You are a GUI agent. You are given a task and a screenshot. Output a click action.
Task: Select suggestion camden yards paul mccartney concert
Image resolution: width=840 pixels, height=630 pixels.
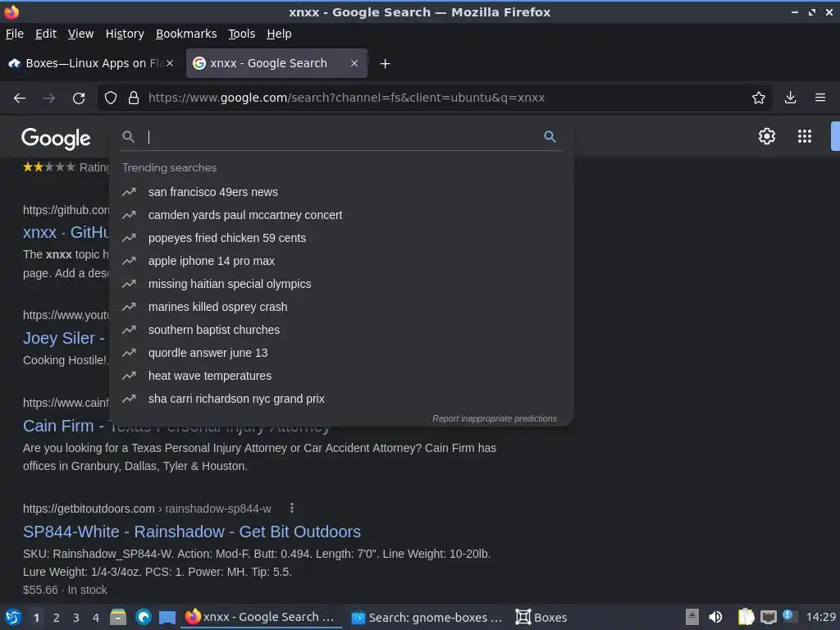click(x=341, y=215)
